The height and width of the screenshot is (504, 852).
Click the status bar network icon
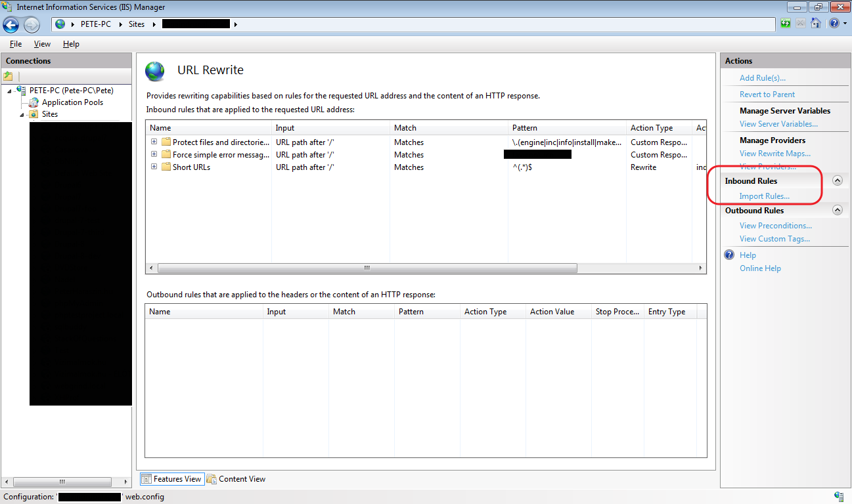pos(839,497)
